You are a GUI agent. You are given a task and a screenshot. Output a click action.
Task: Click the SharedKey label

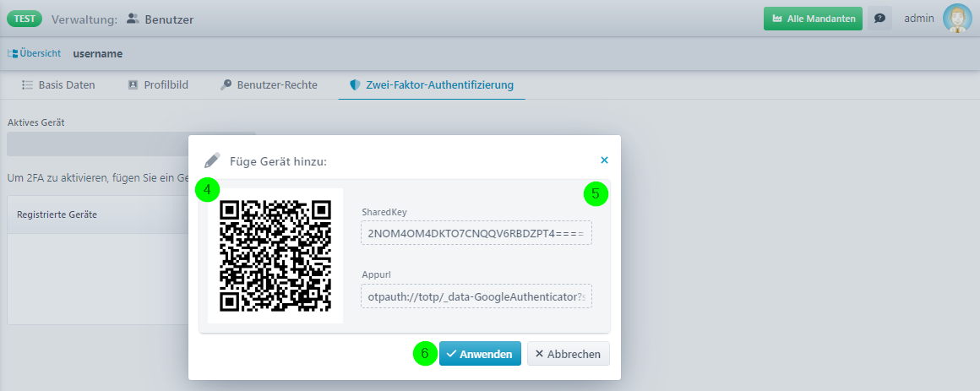[384, 212]
